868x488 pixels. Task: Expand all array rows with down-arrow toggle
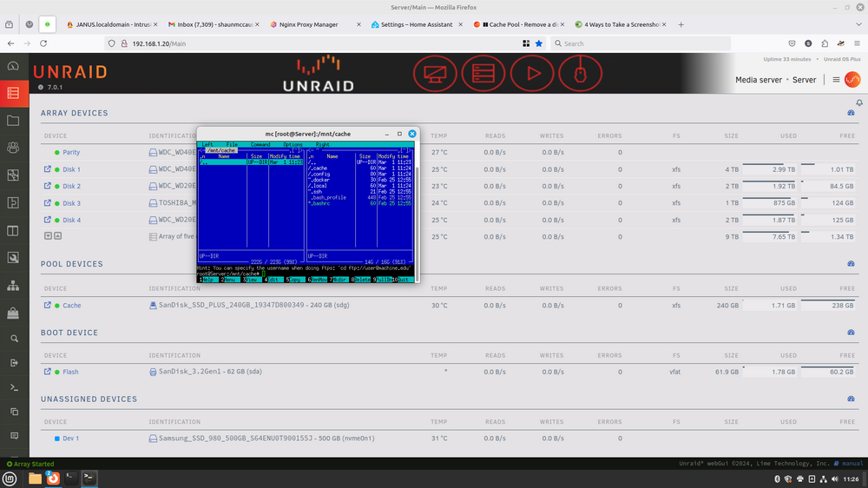48,236
